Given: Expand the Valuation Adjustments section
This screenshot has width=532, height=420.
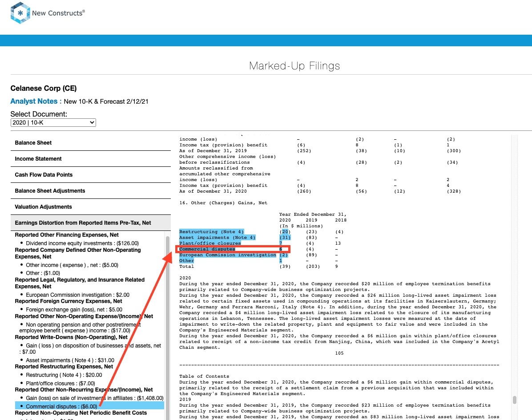Looking at the screenshot, I should (91, 206).
